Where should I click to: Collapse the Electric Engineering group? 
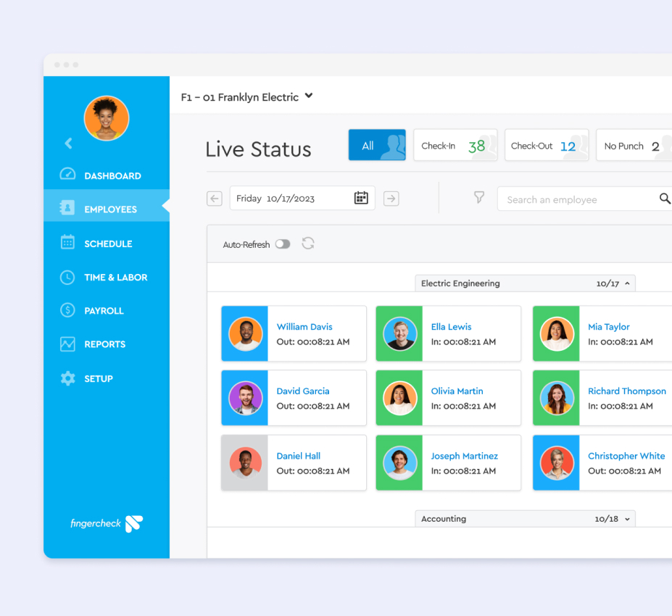tap(627, 283)
